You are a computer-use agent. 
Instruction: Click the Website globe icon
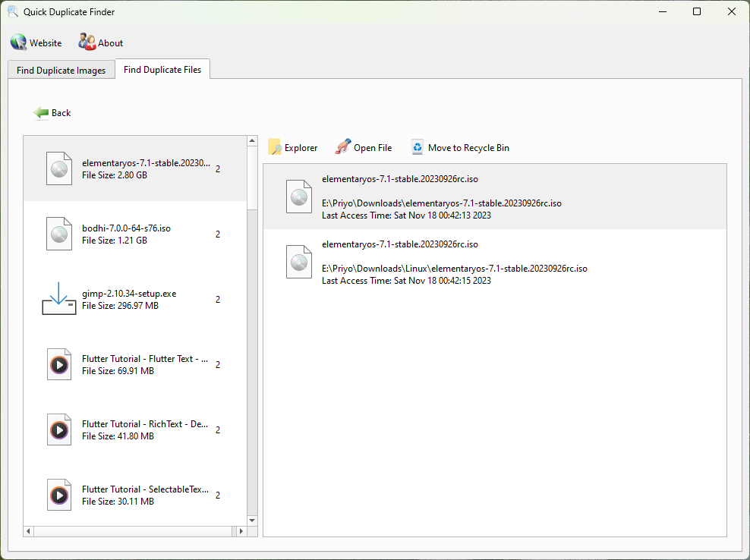[19, 42]
